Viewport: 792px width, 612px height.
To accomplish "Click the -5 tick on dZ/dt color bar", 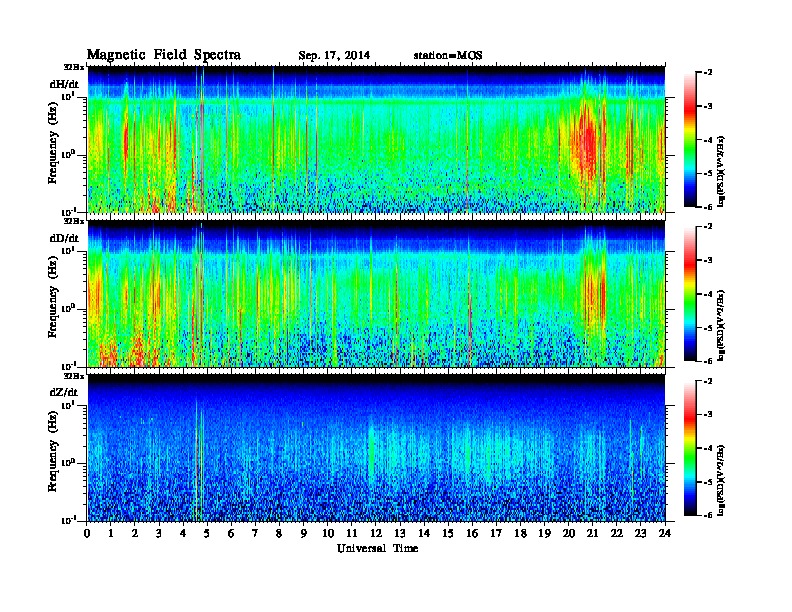I will coord(708,482).
